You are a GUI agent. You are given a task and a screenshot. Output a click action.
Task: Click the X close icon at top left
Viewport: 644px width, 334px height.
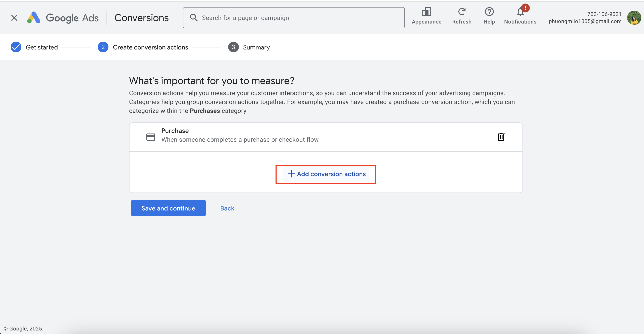pos(14,18)
